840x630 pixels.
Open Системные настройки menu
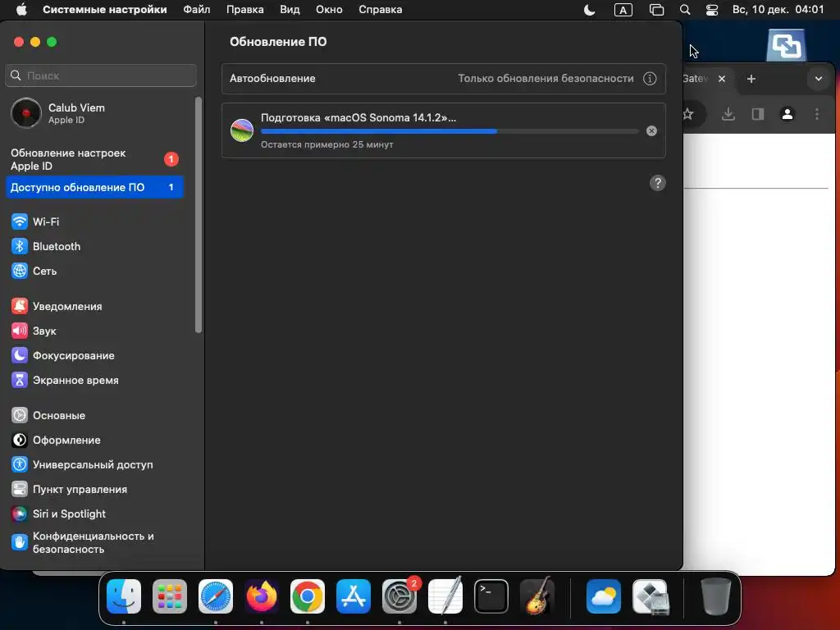pyautogui.click(x=104, y=10)
